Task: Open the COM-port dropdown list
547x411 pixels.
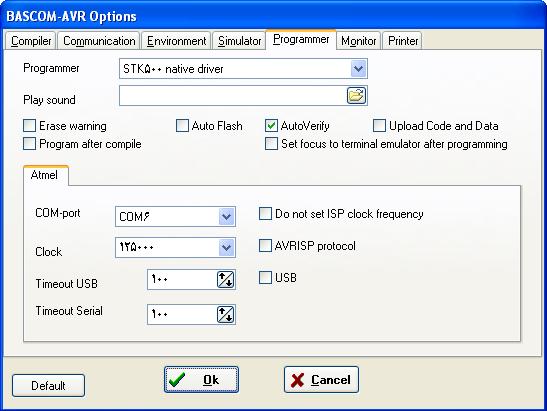Action: pos(226,217)
